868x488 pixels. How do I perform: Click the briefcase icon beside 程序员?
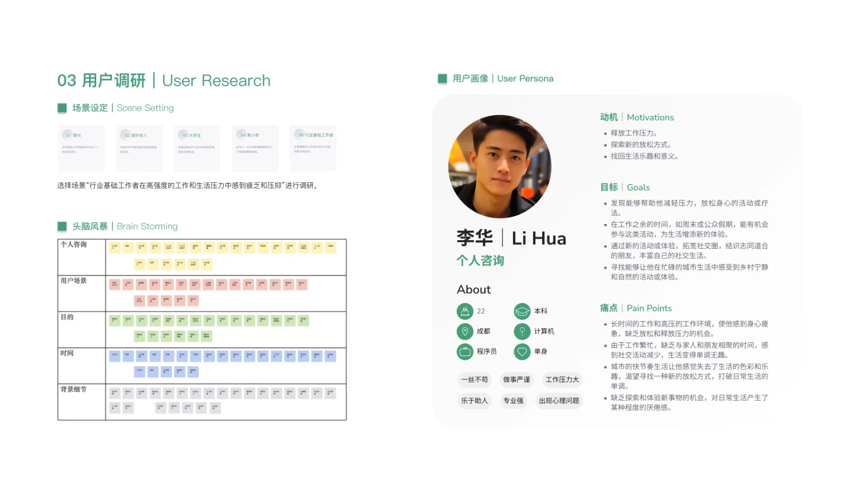464,351
